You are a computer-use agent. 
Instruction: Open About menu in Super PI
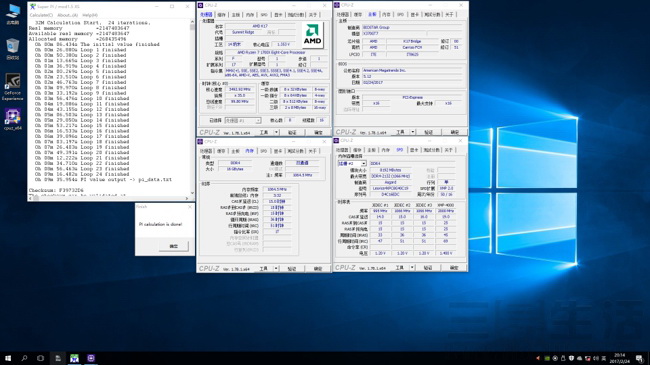67,15
